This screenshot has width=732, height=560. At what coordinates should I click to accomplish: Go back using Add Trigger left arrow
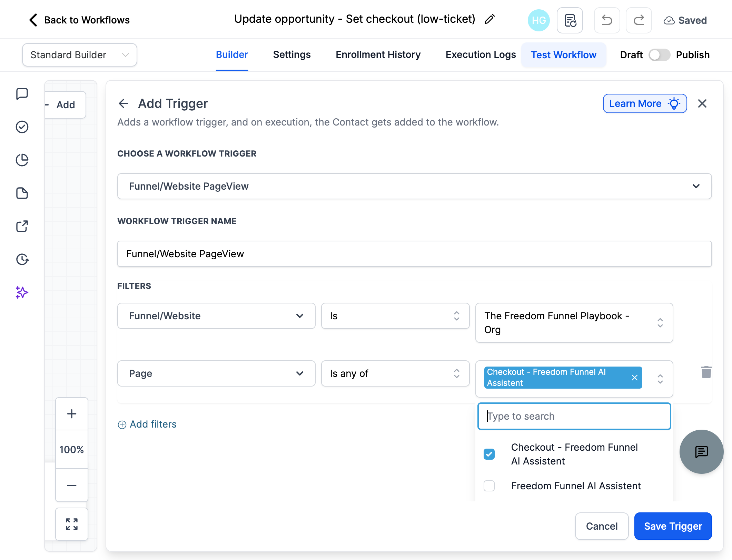(123, 103)
